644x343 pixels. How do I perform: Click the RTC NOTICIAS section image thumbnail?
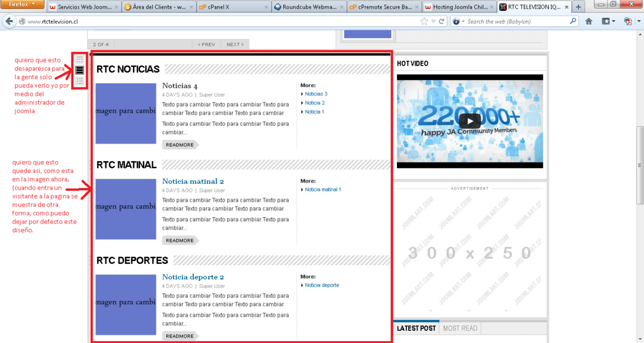126,114
